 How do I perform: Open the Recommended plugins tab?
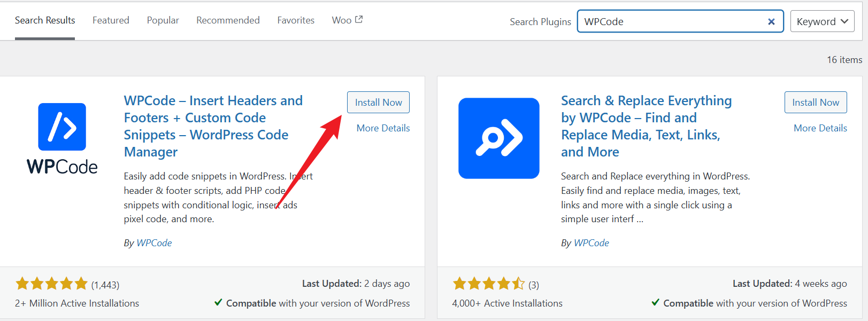coord(228,20)
